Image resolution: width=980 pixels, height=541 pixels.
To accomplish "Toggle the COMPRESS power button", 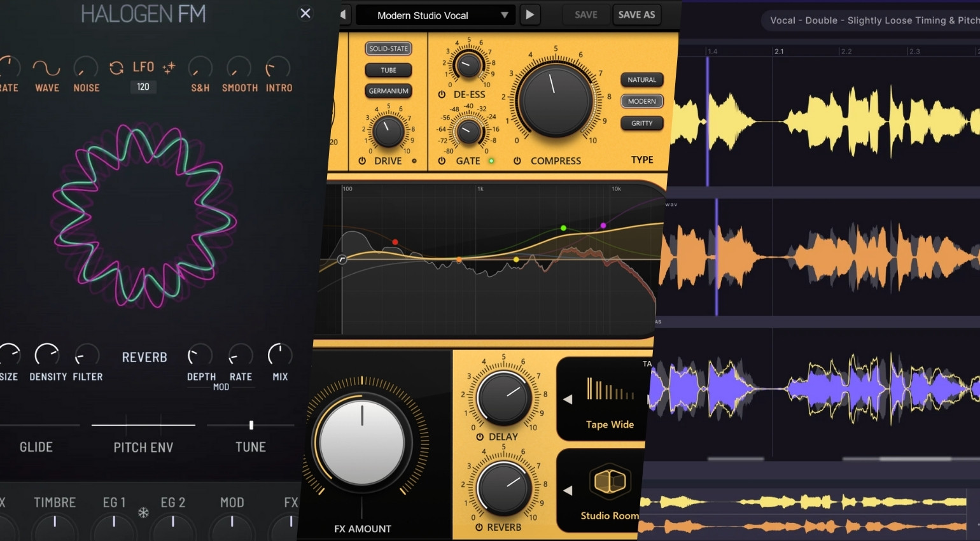I will click(517, 161).
